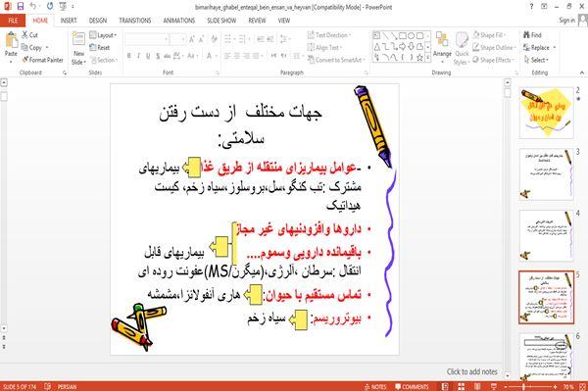This screenshot has width=588, height=391.
Task: Switch to the TRANSITIONS tab
Action: pyautogui.click(x=135, y=21)
